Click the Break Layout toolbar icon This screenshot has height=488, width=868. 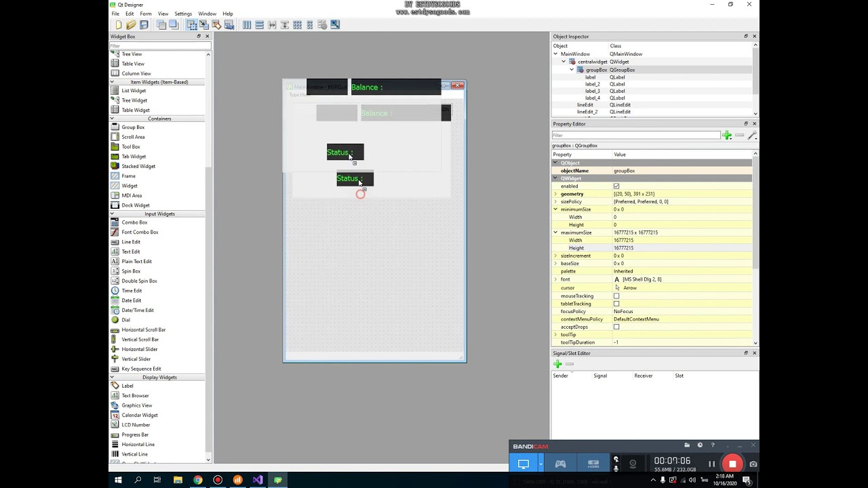[322, 25]
